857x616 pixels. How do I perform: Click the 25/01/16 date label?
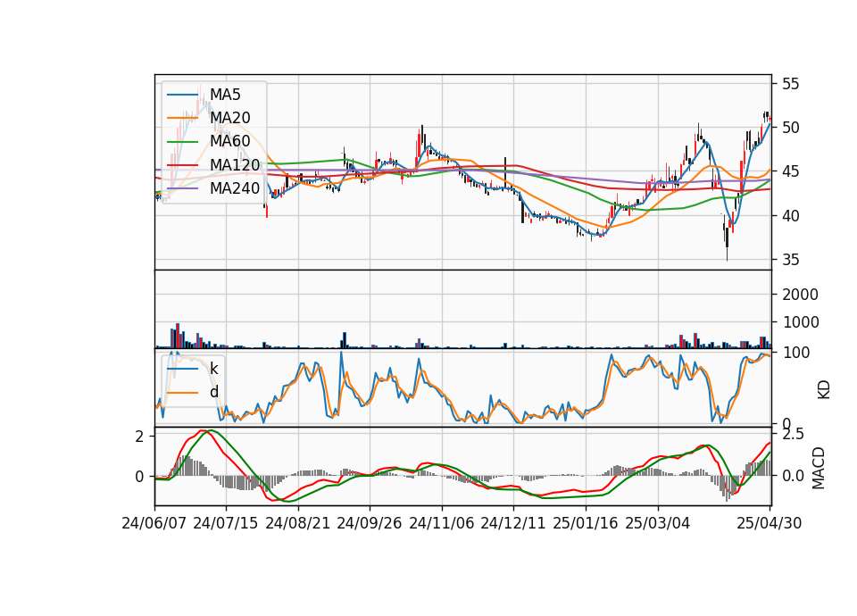pyautogui.click(x=586, y=524)
